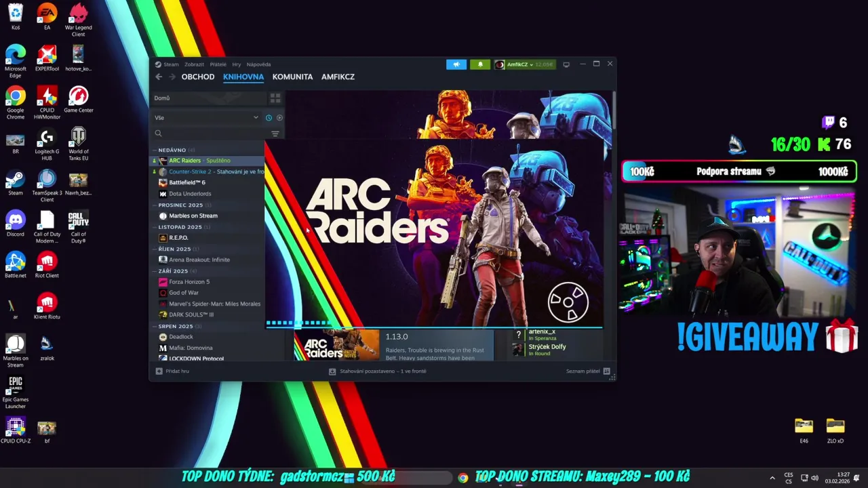868x488 pixels.
Task: Open the Přátelé menu
Action: point(218,64)
